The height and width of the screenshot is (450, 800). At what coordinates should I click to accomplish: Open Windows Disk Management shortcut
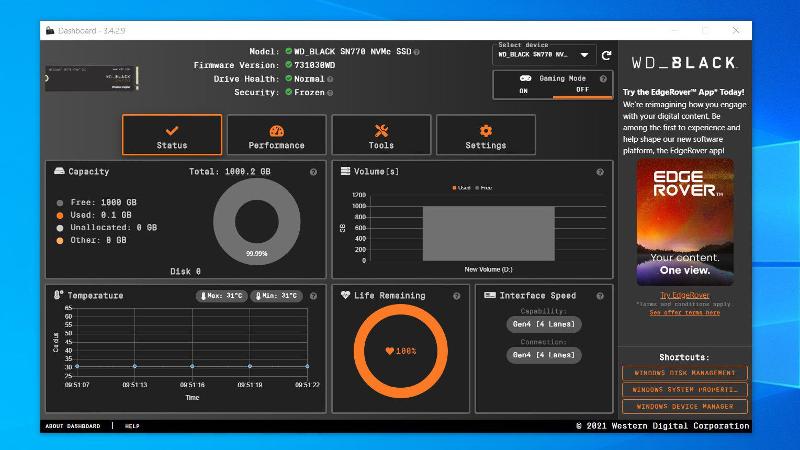pos(685,373)
